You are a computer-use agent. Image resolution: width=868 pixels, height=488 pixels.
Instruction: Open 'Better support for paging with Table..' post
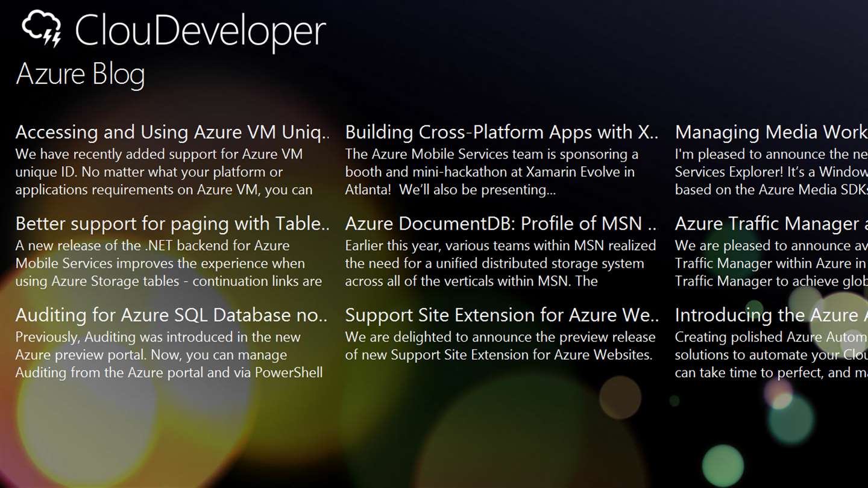[x=173, y=224]
